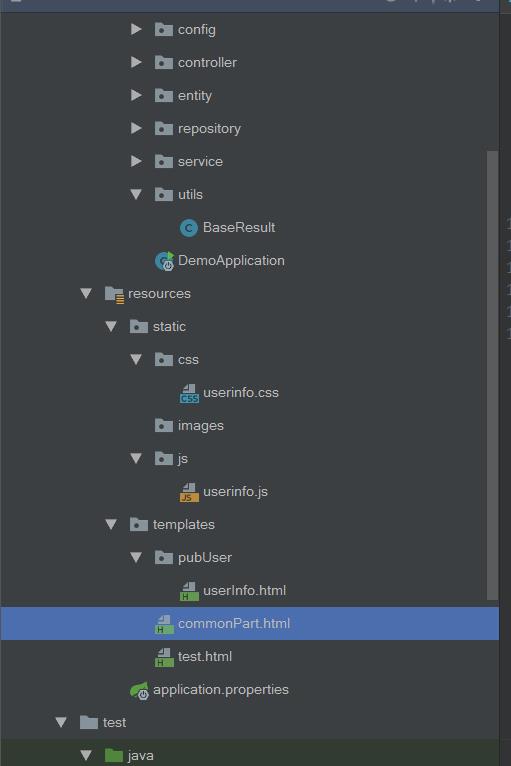Screen dimensions: 511x766
Task: Collapse the pubUser folder
Action: pyautogui.click(x=136, y=557)
